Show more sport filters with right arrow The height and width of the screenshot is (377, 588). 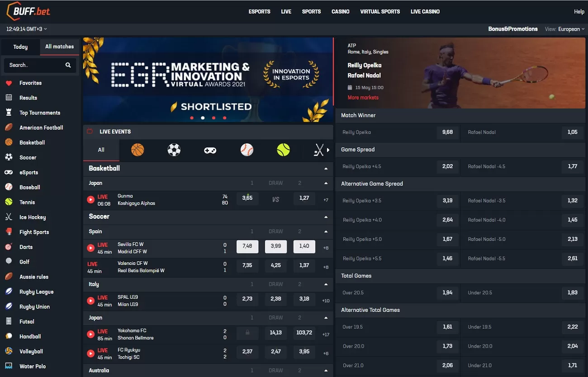tap(328, 150)
